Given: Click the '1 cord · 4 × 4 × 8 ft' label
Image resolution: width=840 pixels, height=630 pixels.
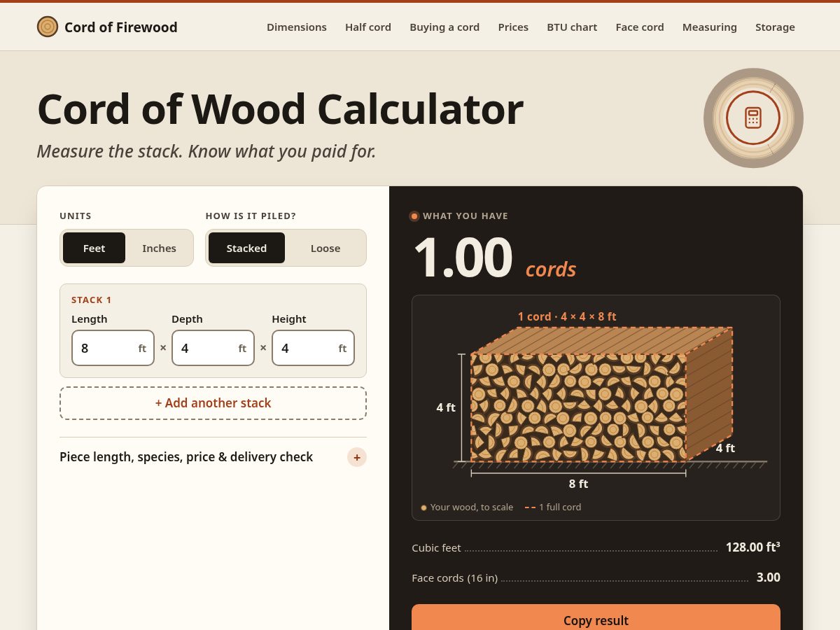Looking at the screenshot, I should tap(567, 316).
